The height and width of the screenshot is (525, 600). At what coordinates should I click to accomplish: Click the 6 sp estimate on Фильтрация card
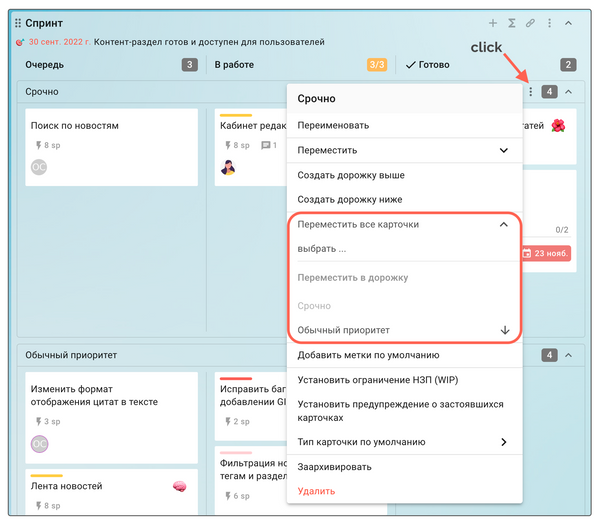[237, 496]
